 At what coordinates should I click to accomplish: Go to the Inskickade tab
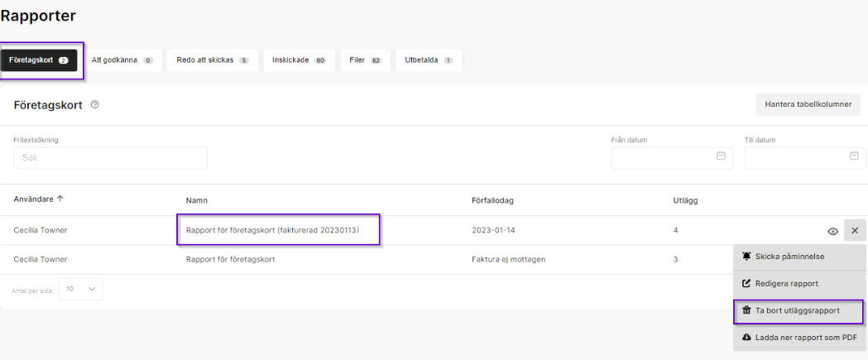point(299,60)
